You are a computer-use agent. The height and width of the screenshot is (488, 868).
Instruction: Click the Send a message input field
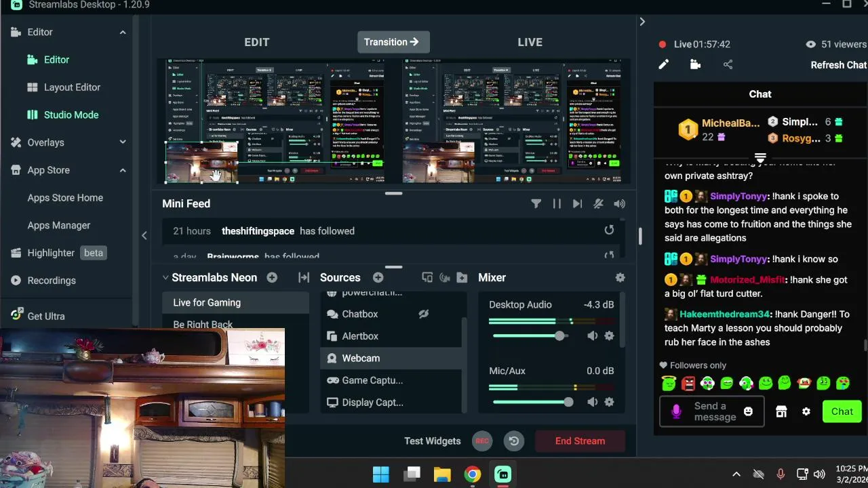click(712, 411)
